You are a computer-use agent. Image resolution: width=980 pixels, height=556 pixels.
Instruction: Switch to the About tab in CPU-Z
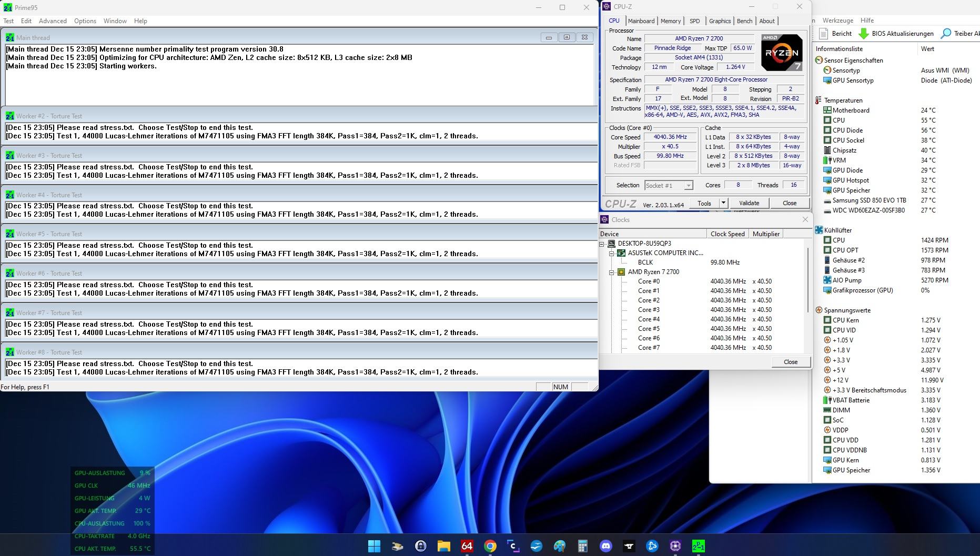click(x=767, y=21)
